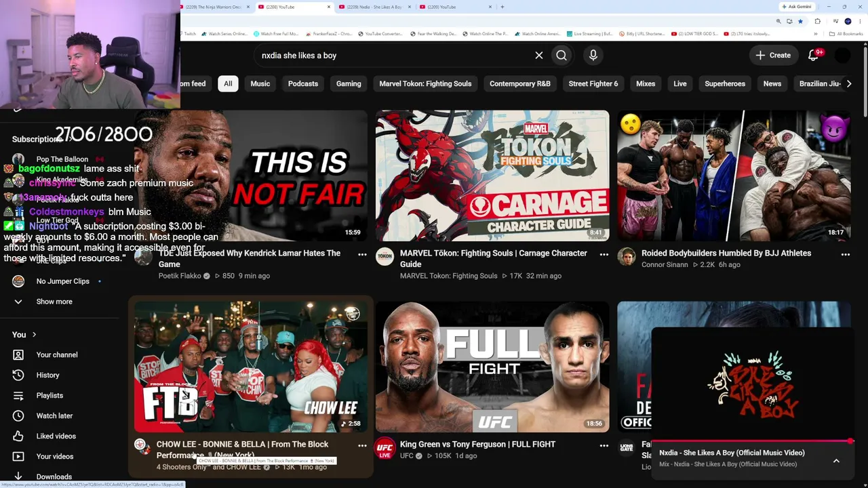The image size is (868, 488).
Task: Open a new browser tab
Action: 502,7
